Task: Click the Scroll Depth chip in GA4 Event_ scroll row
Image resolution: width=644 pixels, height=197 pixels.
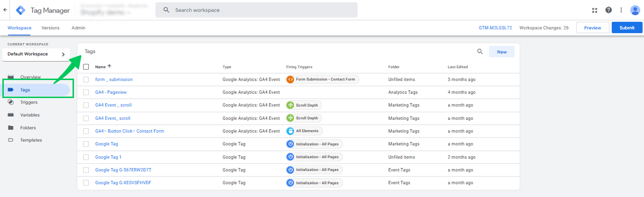Action: [304, 118]
